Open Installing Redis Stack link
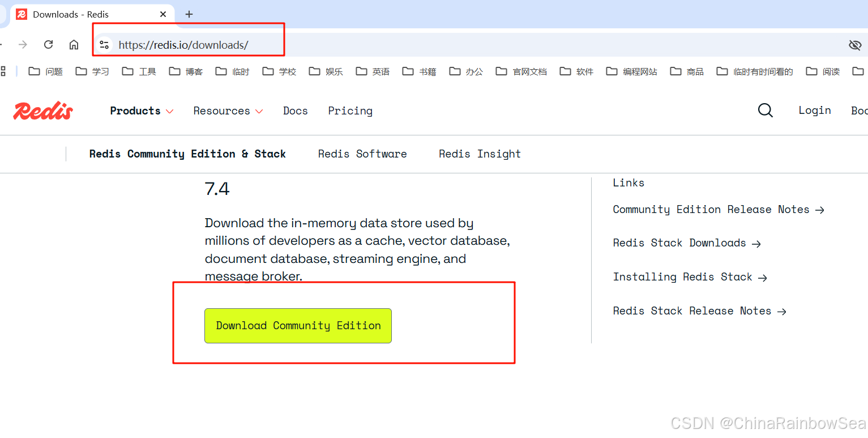 [690, 277]
